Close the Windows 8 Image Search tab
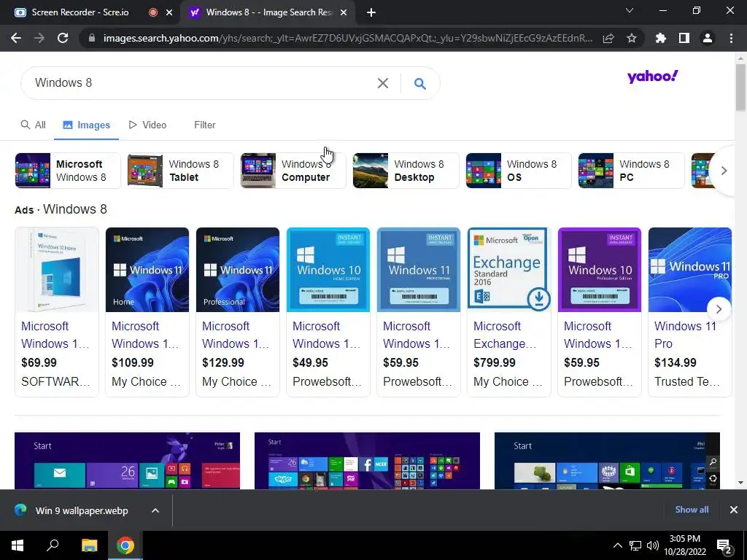This screenshot has width=747, height=560. point(344,12)
